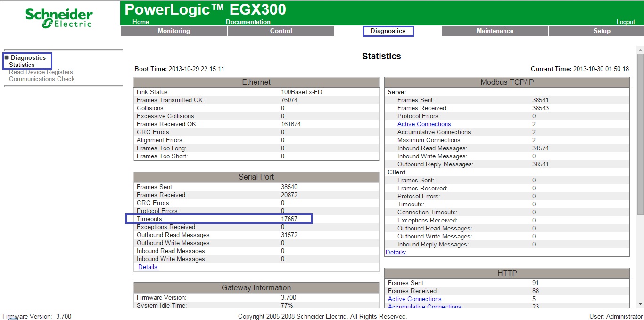The image size is (644, 320).
Task: Click the Ethernet section header
Action: click(x=256, y=82)
